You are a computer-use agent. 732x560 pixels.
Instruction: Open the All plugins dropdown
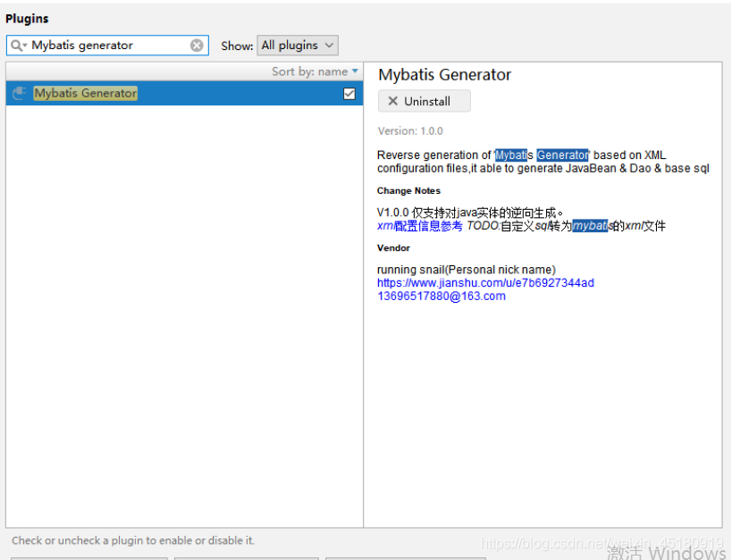pyautogui.click(x=298, y=46)
